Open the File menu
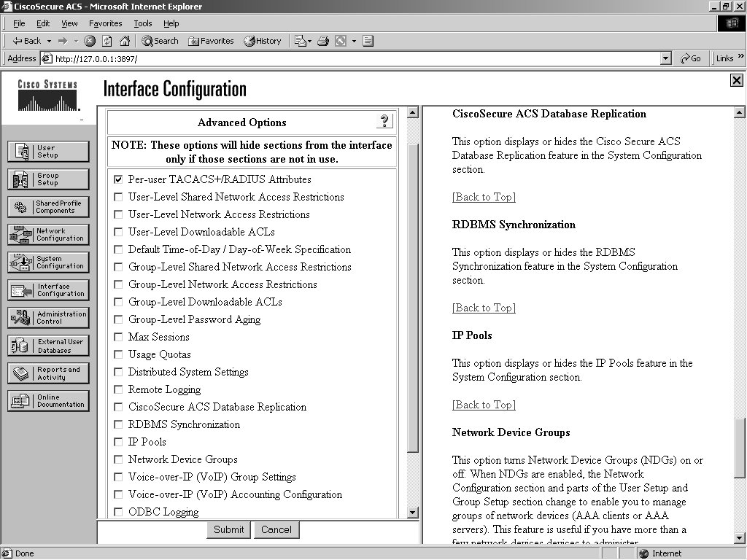 pos(19,23)
